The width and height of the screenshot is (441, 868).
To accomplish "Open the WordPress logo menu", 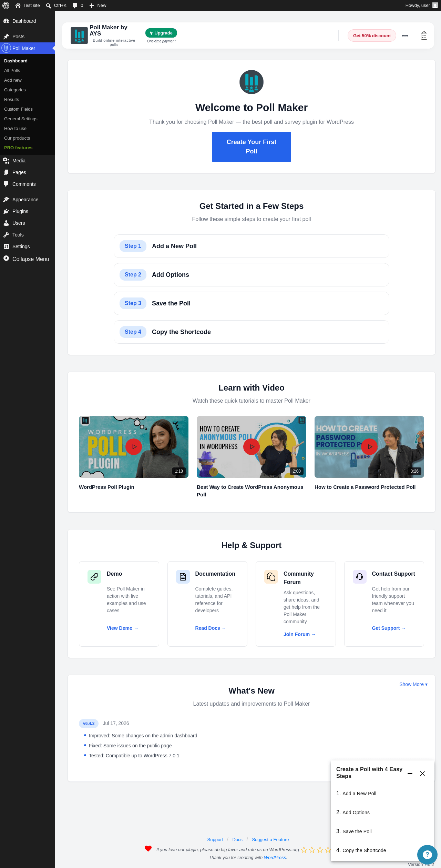I will click(6, 6).
